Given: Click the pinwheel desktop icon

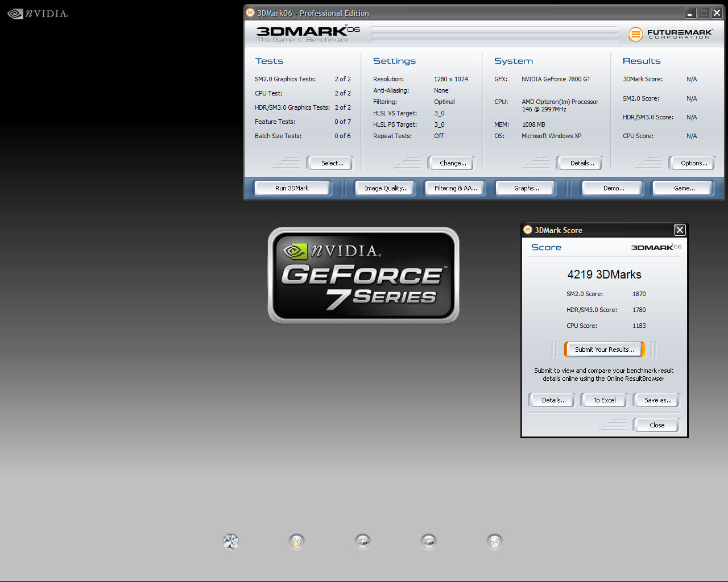Looking at the screenshot, I should [x=231, y=542].
